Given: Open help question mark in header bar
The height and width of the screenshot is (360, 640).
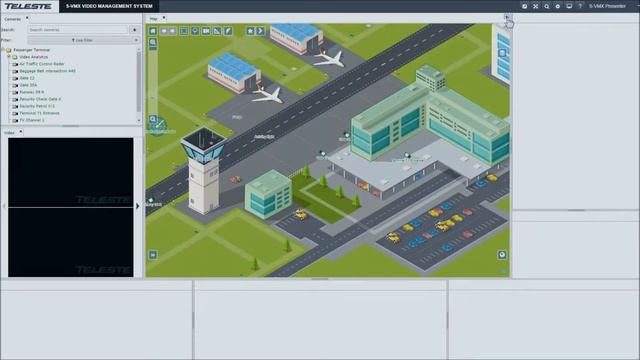Looking at the screenshot, I should click(580, 6).
